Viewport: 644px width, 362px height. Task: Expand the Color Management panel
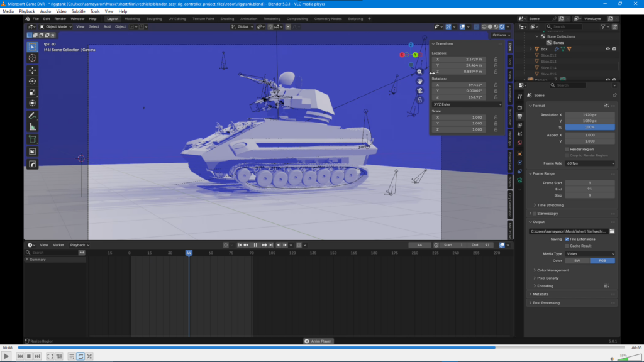pos(552,270)
